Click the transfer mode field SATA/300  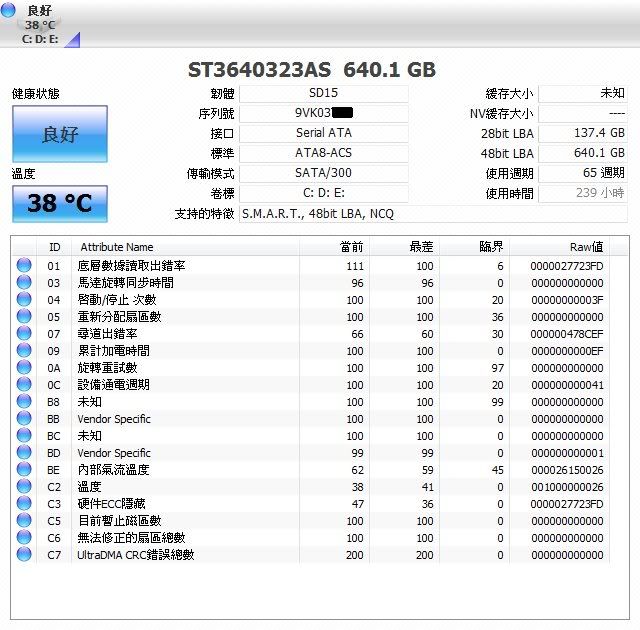[324, 173]
